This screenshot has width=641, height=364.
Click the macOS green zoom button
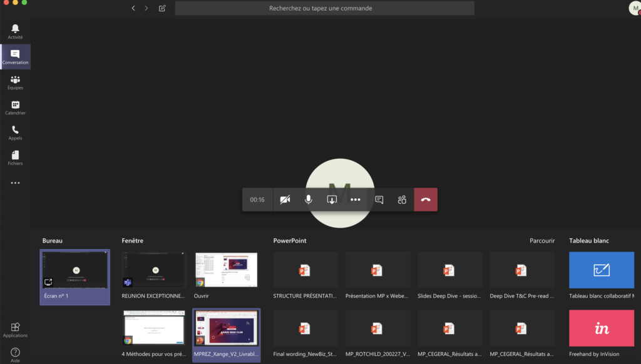(24, 2)
